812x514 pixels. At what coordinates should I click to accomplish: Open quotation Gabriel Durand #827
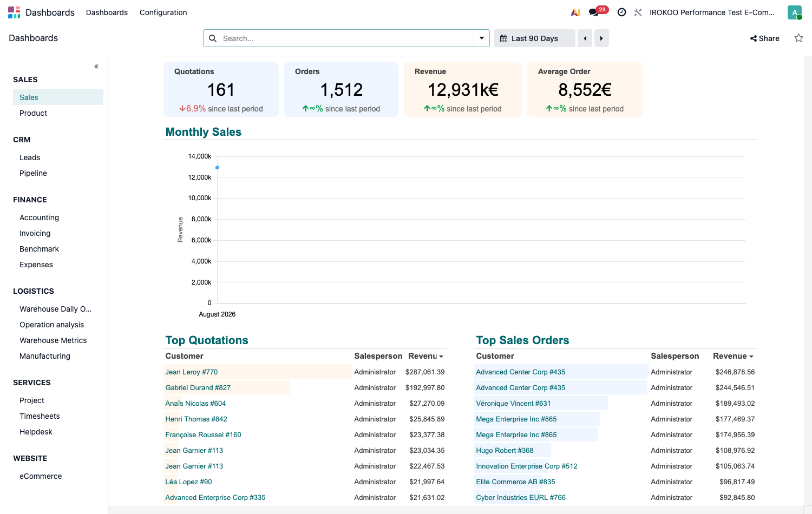[198, 387]
